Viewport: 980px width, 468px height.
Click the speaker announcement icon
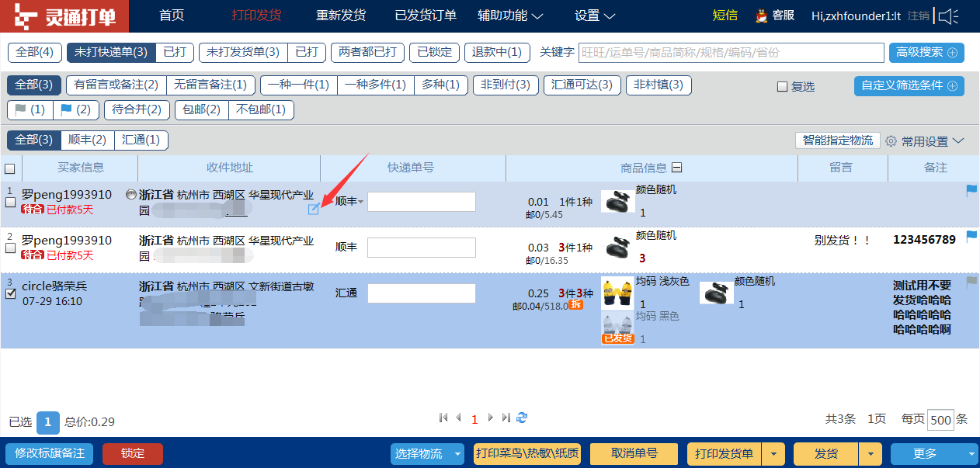[x=948, y=16]
